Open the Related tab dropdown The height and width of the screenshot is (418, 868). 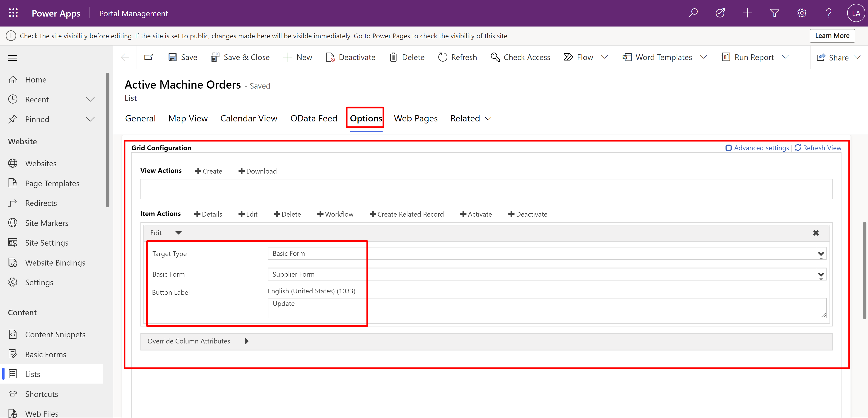(471, 118)
